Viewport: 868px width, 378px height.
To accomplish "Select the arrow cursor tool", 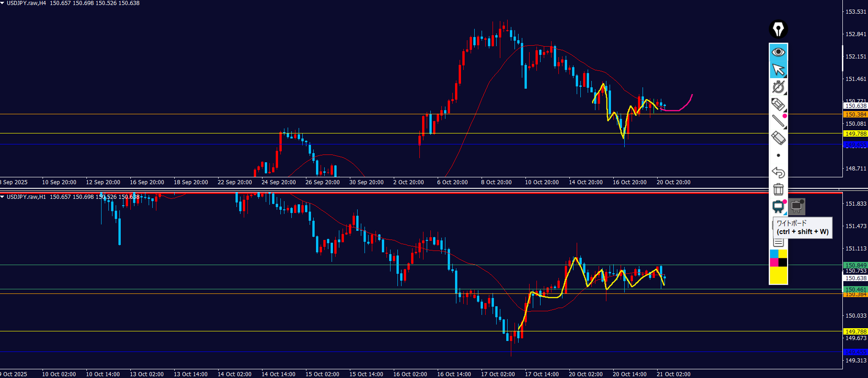I will (778, 70).
